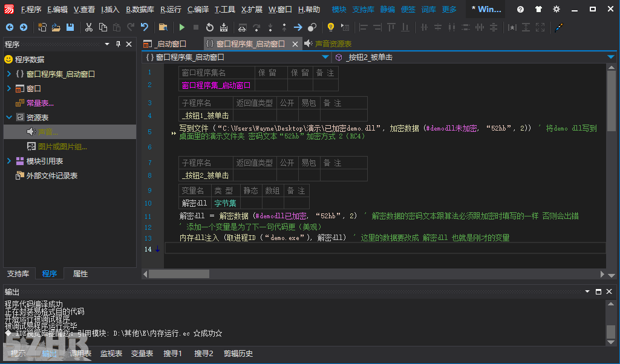Expand the 窗口程序集_启动窗口 tree node
Screen dimensions: 620x364
(8, 74)
